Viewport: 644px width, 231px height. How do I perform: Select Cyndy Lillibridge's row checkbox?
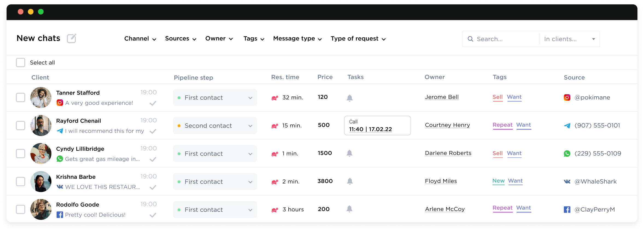tap(21, 153)
